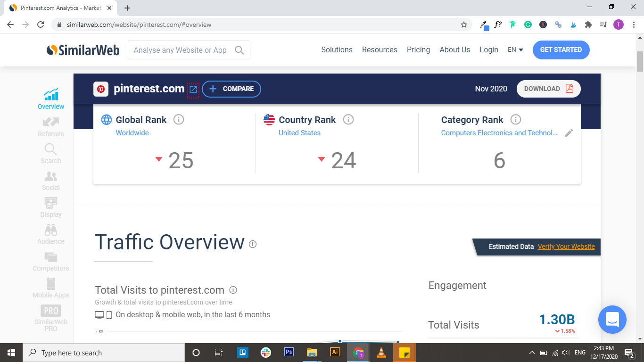Click the SimilarWeb logo
This screenshot has width=644, height=362.
pyautogui.click(x=83, y=50)
